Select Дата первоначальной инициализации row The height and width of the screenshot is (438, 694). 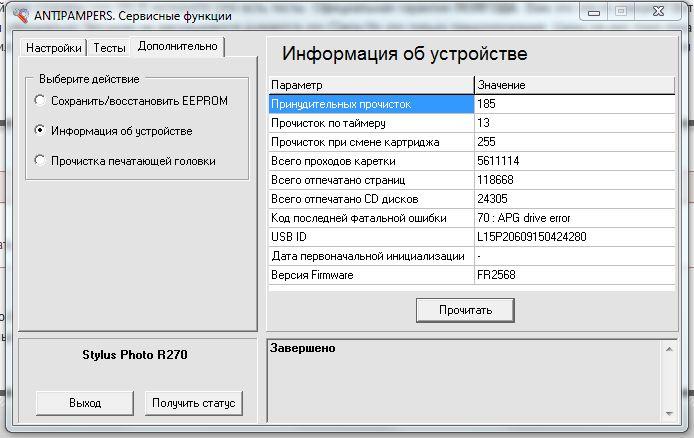pyautogui.click(x=472, y=256)
